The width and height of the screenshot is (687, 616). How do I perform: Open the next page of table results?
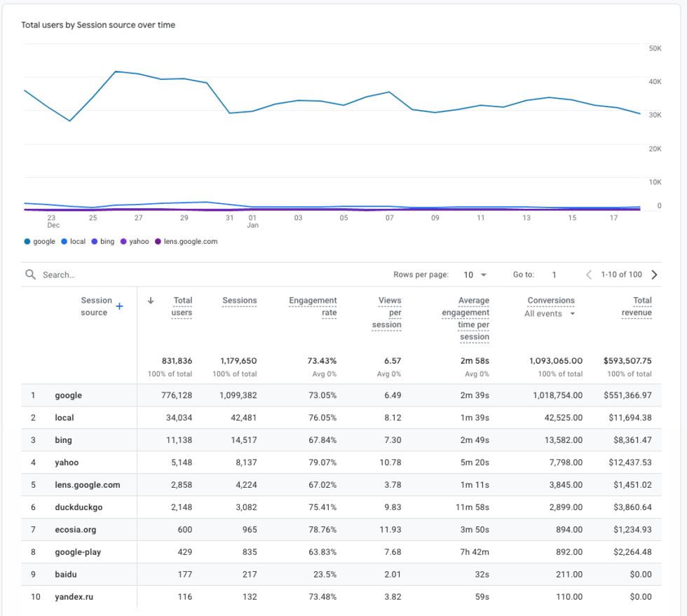654,274
